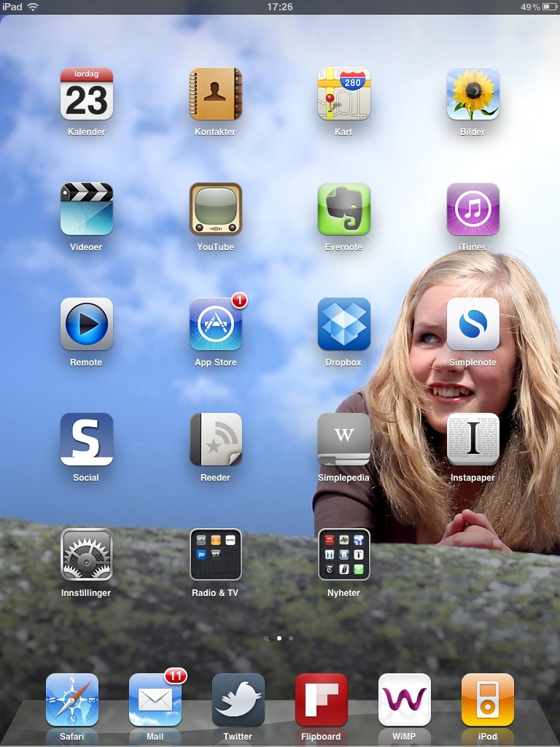The height and width of the screenshot is (747, 560).
Task: Launch the Remote play-button app
Action: click(87, 324)
